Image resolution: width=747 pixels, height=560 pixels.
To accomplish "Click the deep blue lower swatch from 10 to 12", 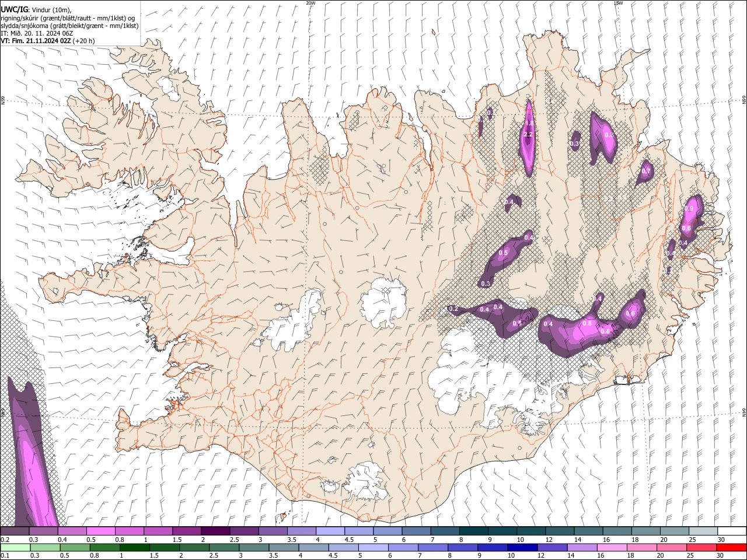I will pos(522,547).
